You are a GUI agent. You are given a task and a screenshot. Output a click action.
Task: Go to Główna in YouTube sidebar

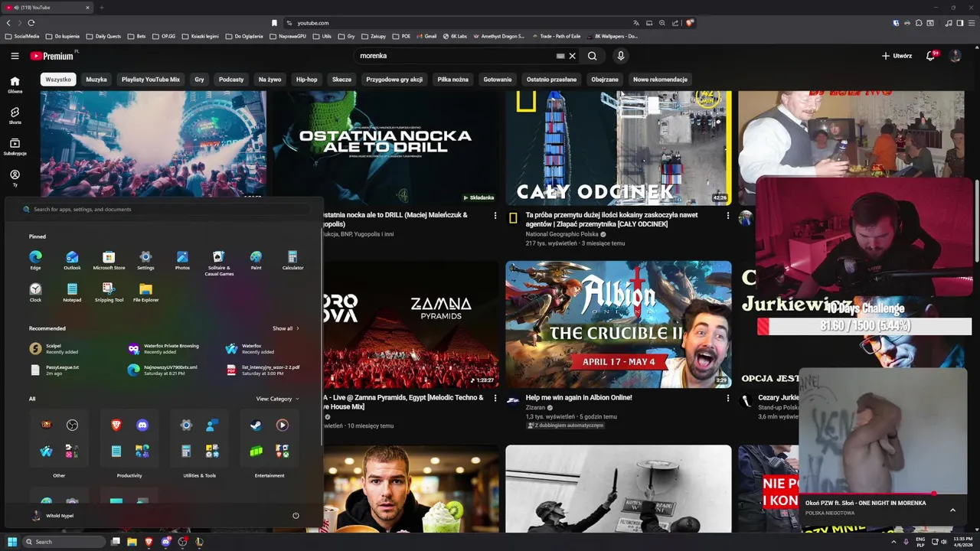tap(15, 84)
